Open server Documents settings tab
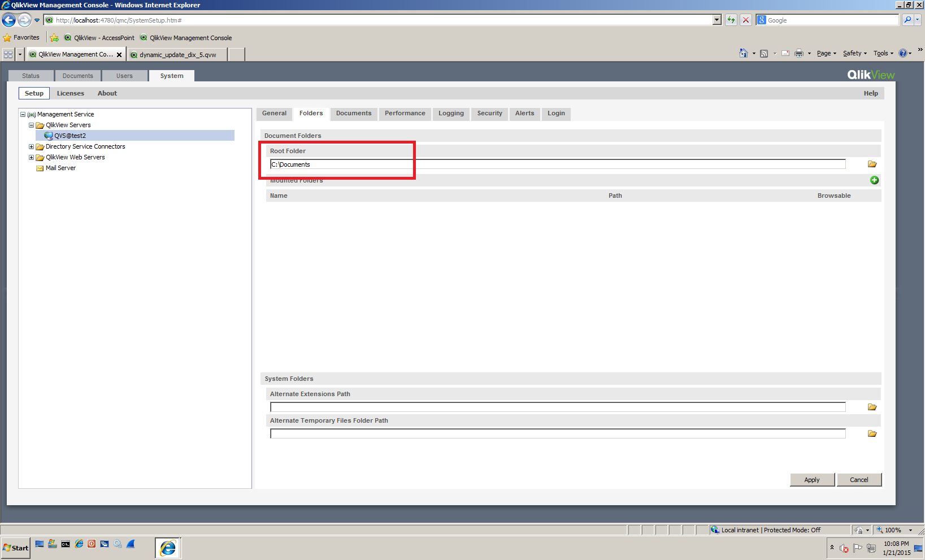 click(354, 114)
